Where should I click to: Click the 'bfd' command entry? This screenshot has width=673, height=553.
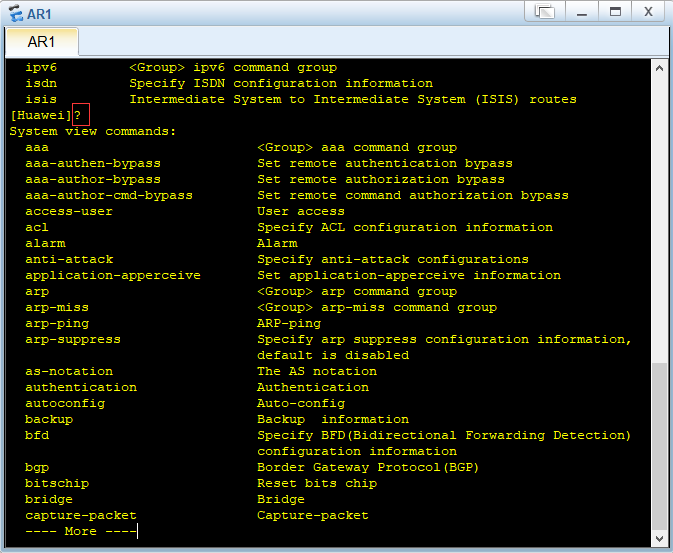37,435
